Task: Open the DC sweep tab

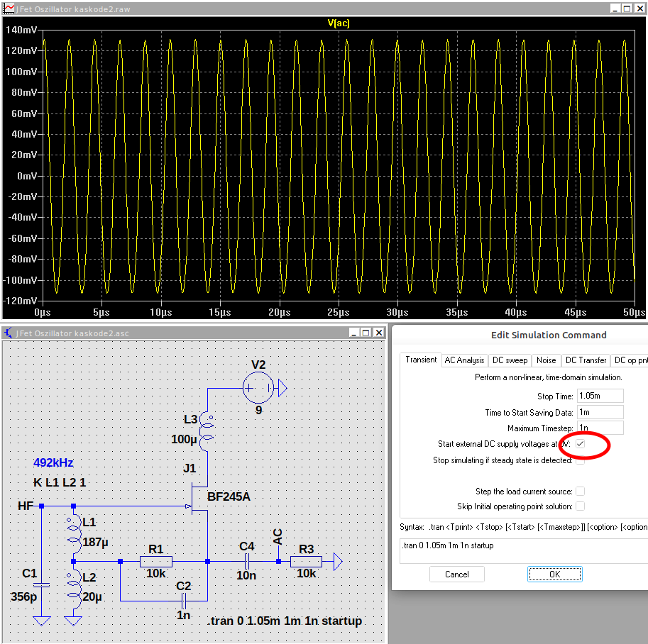Action: 510,360
